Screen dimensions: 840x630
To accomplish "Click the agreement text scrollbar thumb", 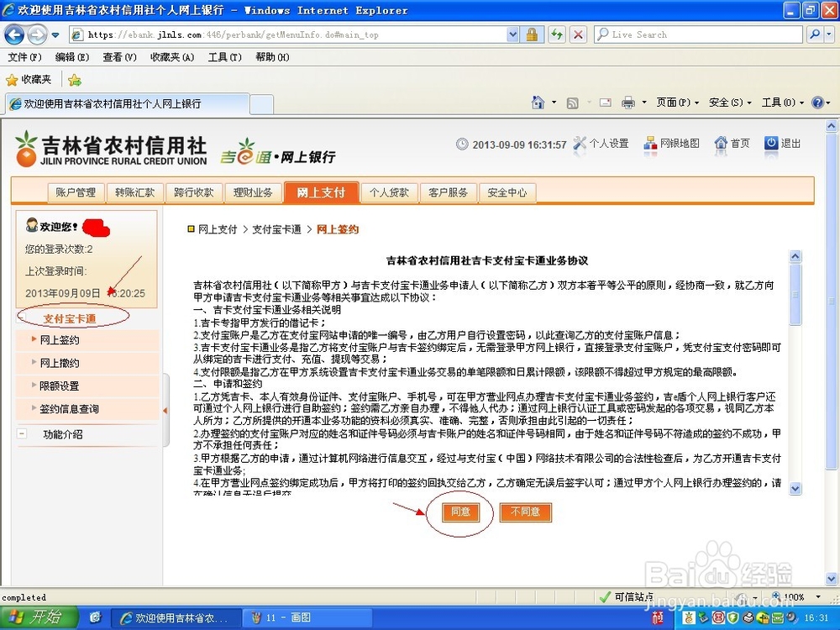I will point(795,294).
